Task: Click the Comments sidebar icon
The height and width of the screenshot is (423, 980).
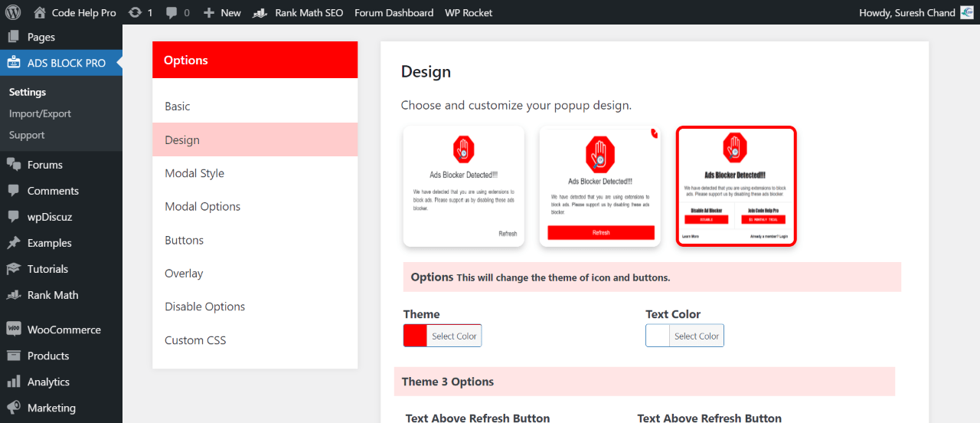Action: [x=14, y=191]
